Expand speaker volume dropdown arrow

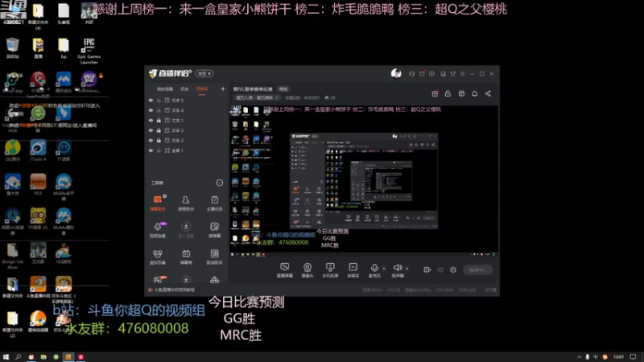pyautogui.click(x=407, y=269)
